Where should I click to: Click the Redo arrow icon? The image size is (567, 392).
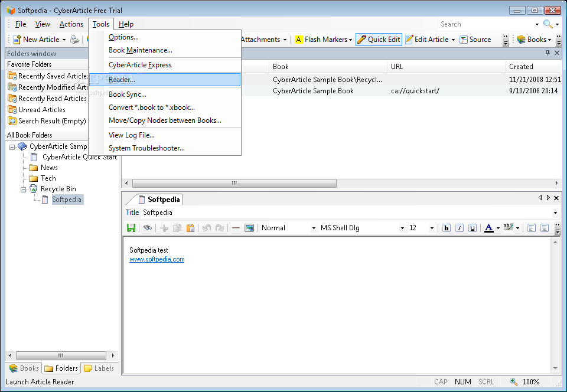point(220,228)
